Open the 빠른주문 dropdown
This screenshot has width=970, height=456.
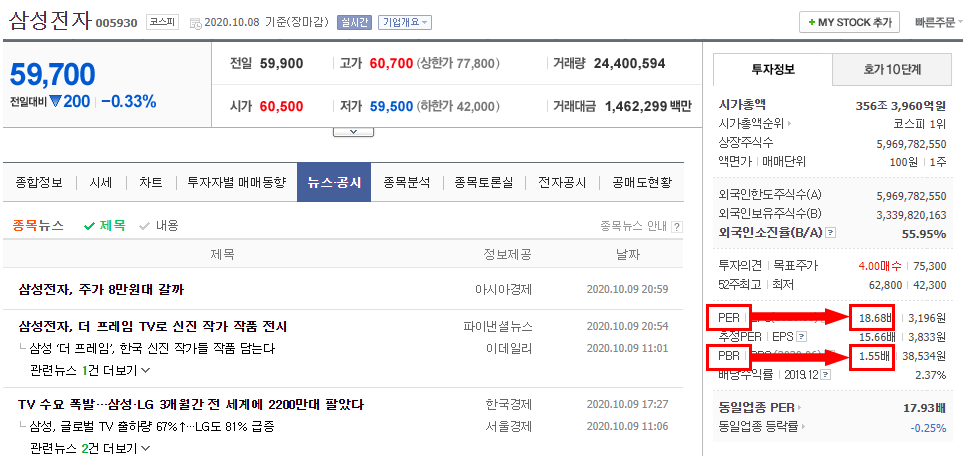click(x=939, y=23)
